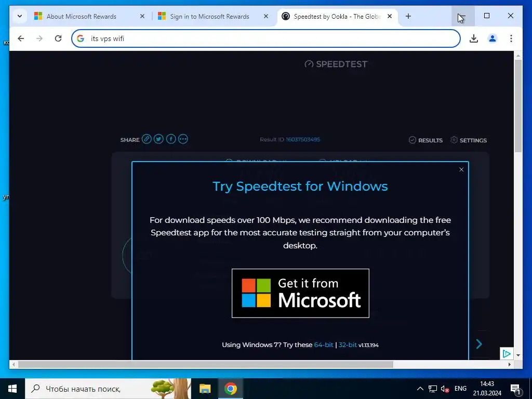Viewport: 532px width, 399px height.
Task: Open Result ID 16037503495 link
Action: point(303,139)
